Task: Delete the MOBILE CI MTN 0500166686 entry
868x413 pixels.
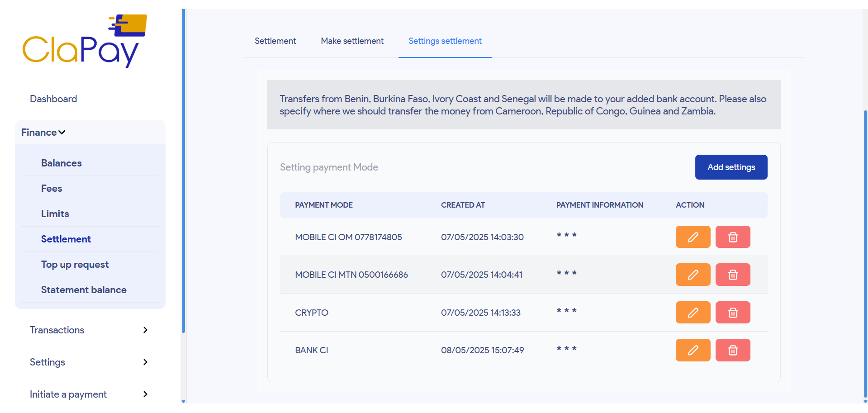Action: coord(732,274)
